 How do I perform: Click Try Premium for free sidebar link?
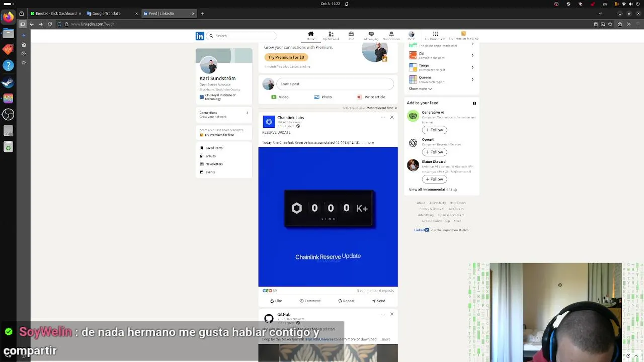(217, 135)
